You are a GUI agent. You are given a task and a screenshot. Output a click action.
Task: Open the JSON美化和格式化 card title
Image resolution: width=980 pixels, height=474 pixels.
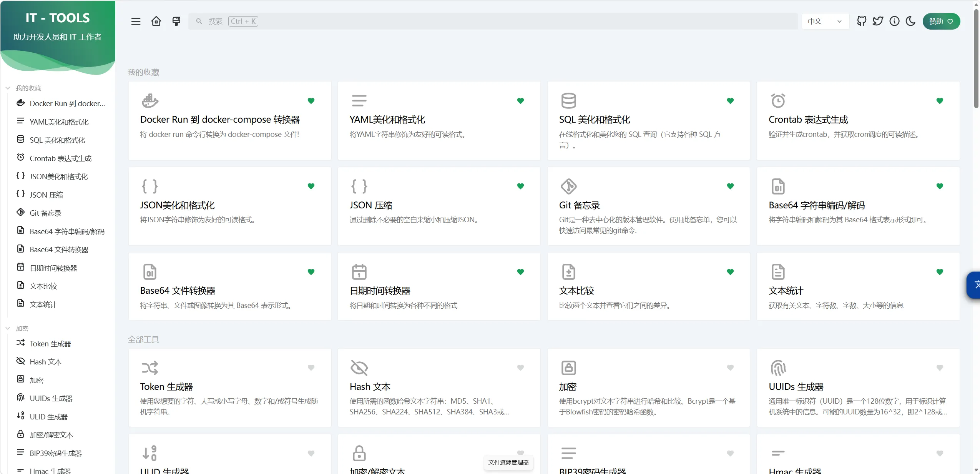pos(177,205)
